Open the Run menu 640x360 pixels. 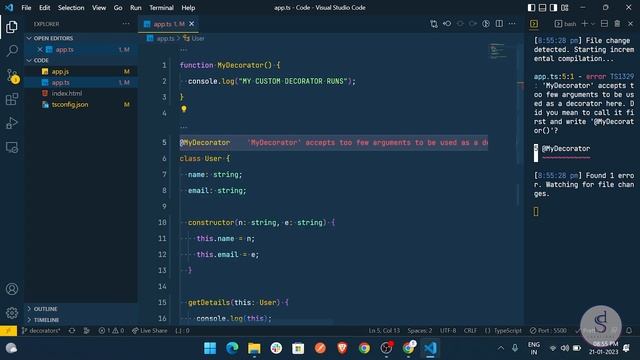[x=136, y=8]
